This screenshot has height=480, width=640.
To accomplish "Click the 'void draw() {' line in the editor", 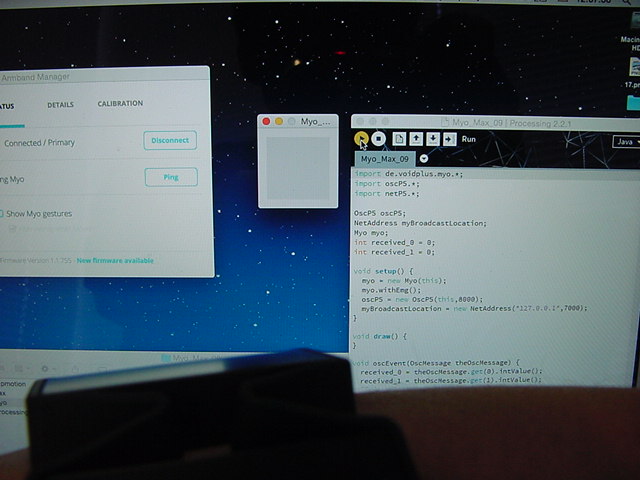I will pos(380,337).
